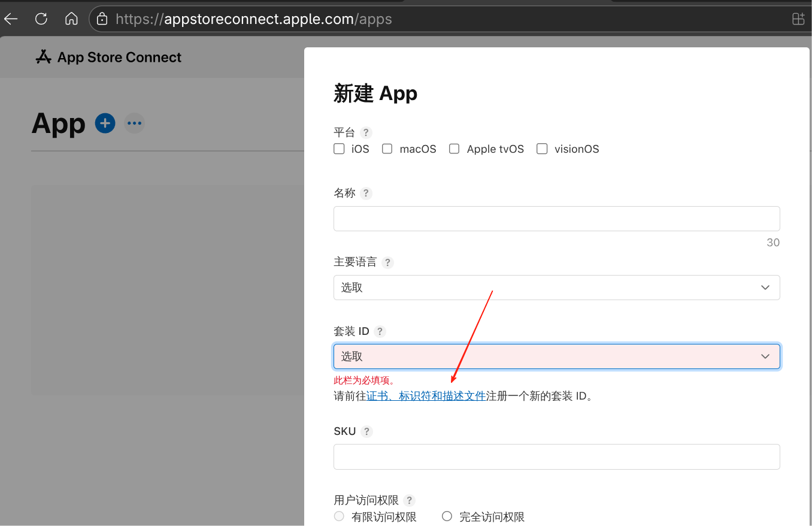Open the browser extensions icon at top right

coord(798,19)
